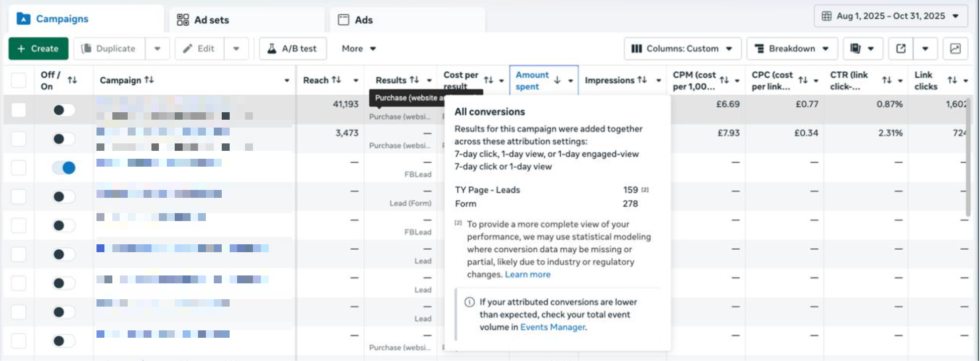
Task: Click the Learn more link in the tooltip
Action: coord(528,274)
